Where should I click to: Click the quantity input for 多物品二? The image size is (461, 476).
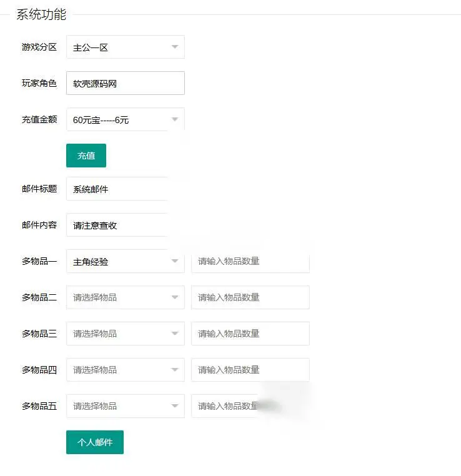coord(250,297)
